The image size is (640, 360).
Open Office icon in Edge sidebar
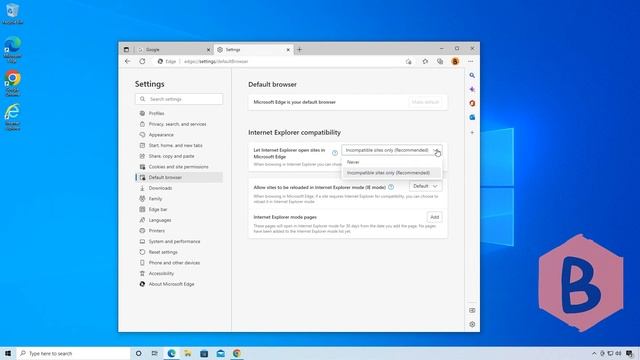[x=472, y=103]
